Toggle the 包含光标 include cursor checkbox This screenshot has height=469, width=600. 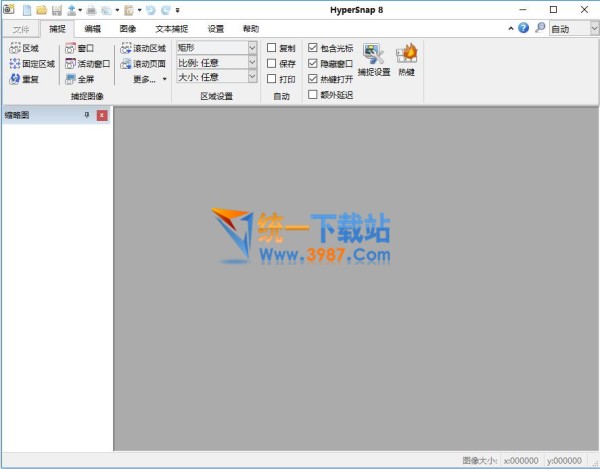point(313,48)
